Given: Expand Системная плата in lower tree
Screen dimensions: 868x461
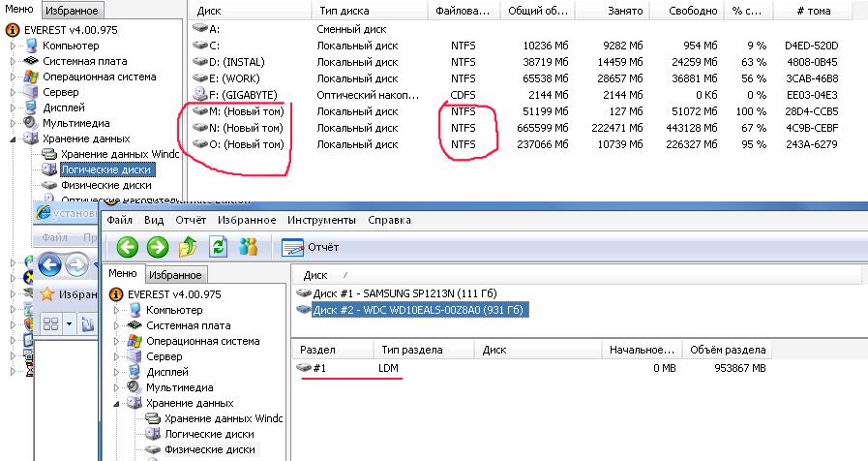Looking at the screenshot, I should point(118,325).
